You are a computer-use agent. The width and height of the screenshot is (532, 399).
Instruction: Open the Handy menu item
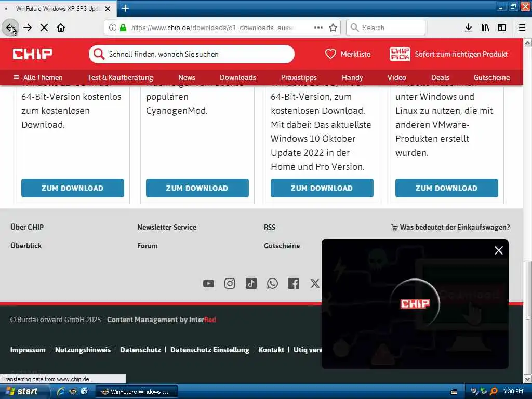352,78
